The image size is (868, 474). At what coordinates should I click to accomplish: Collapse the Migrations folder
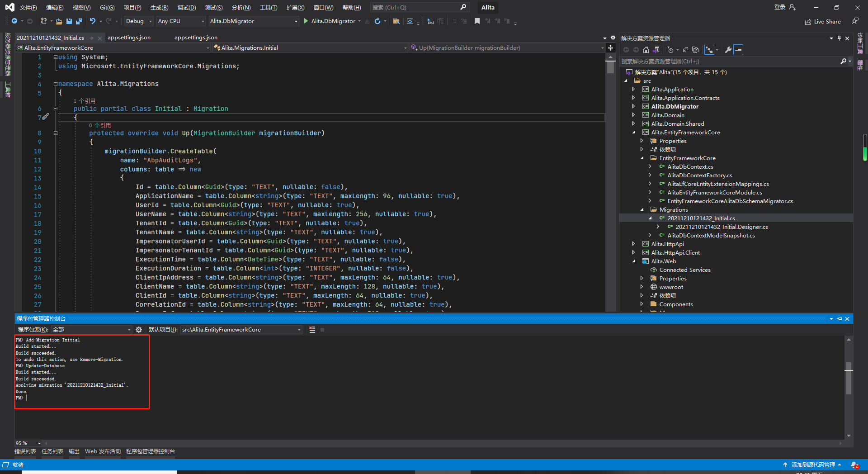coord(642,209)
